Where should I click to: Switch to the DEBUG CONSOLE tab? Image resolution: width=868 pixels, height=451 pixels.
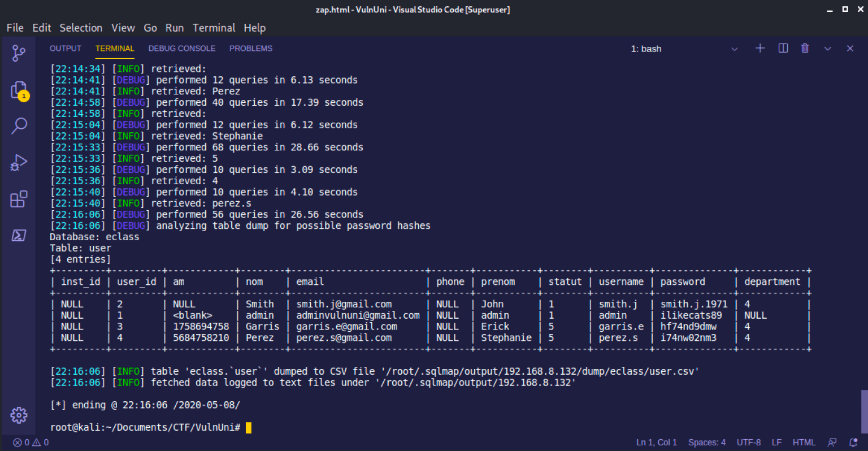point(182,49)
